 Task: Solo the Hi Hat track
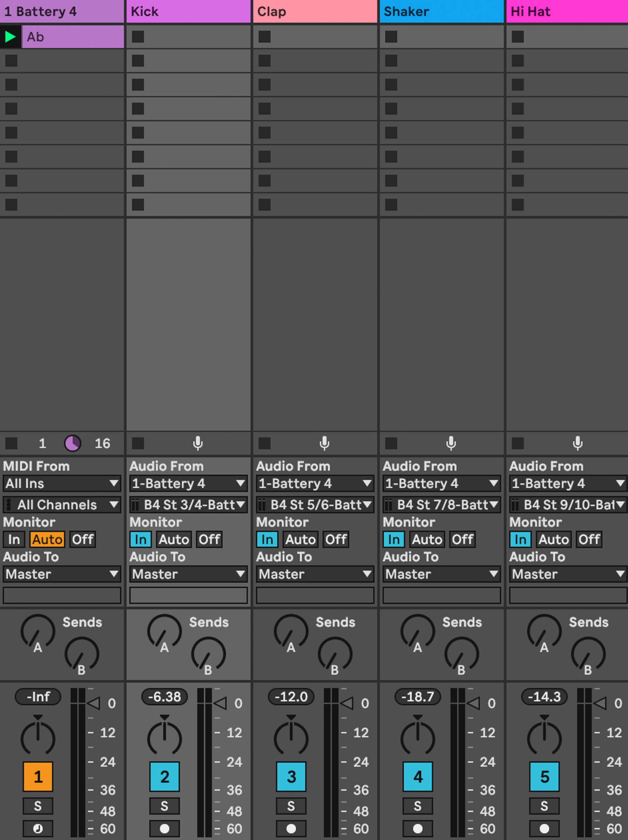tap(544, 806)
